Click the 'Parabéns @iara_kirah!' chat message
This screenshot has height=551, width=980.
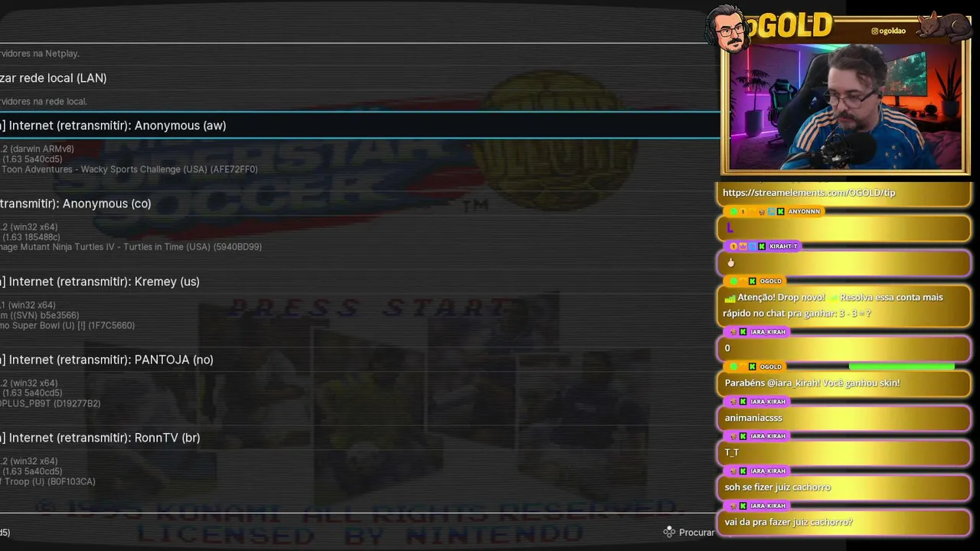point(844,383)
